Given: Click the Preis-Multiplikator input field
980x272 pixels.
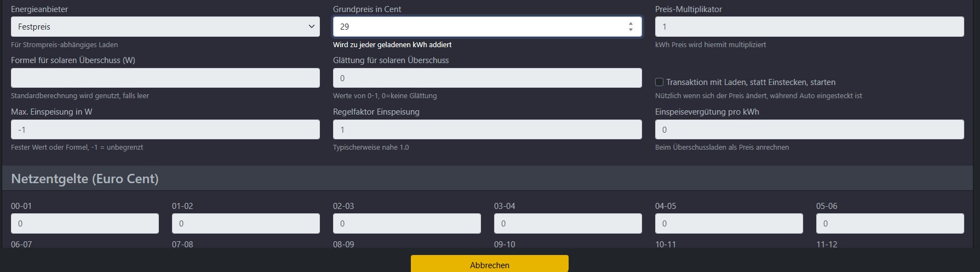Looking at the screenshot, I should pyautogui.click(x=809, y=27).
